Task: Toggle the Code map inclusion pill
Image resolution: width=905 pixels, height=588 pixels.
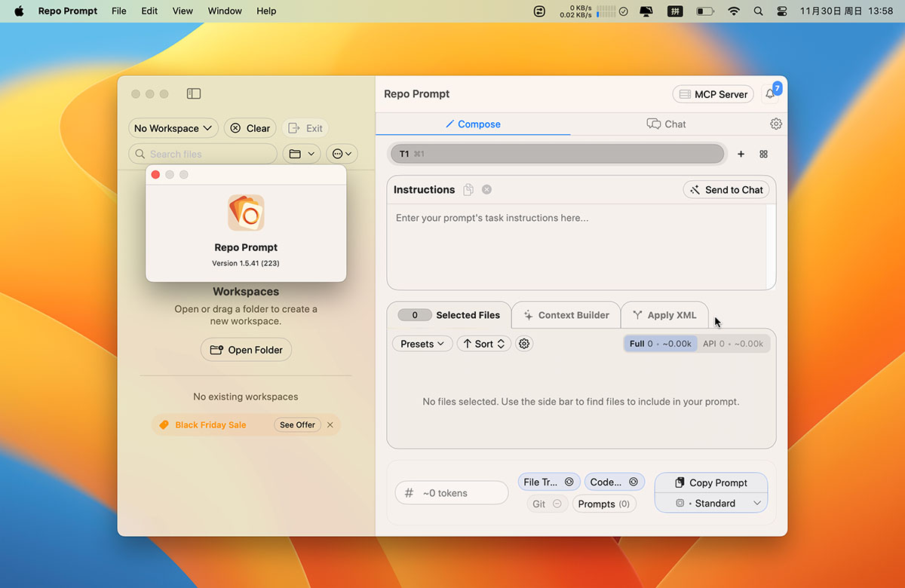Action: click(614, 482)
